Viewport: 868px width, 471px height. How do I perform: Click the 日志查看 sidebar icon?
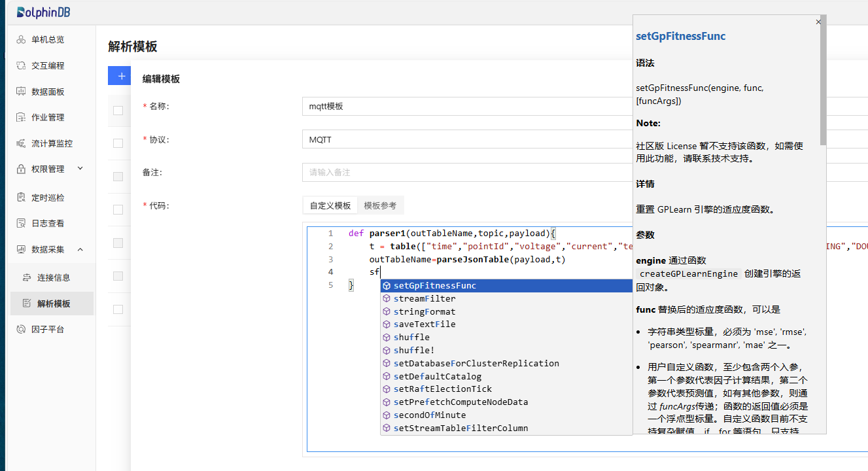(21, 223)
